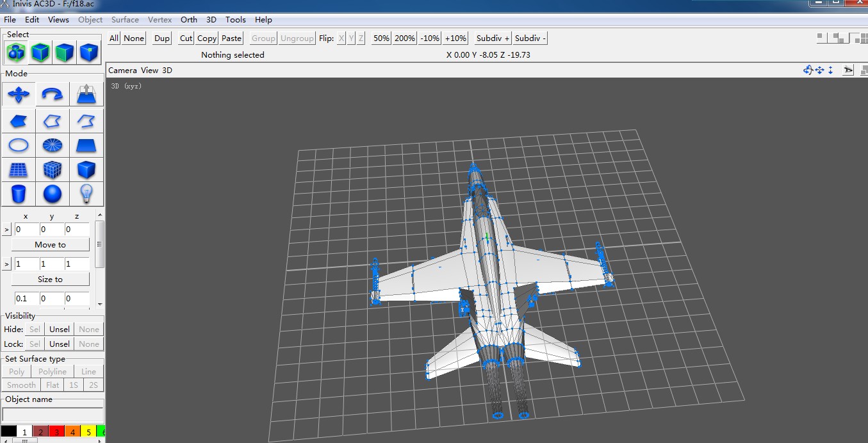Image resolution: width=868 pixels, height=443 pixels.
Task: Click the Size to button
Action: [x=50, y=280]
